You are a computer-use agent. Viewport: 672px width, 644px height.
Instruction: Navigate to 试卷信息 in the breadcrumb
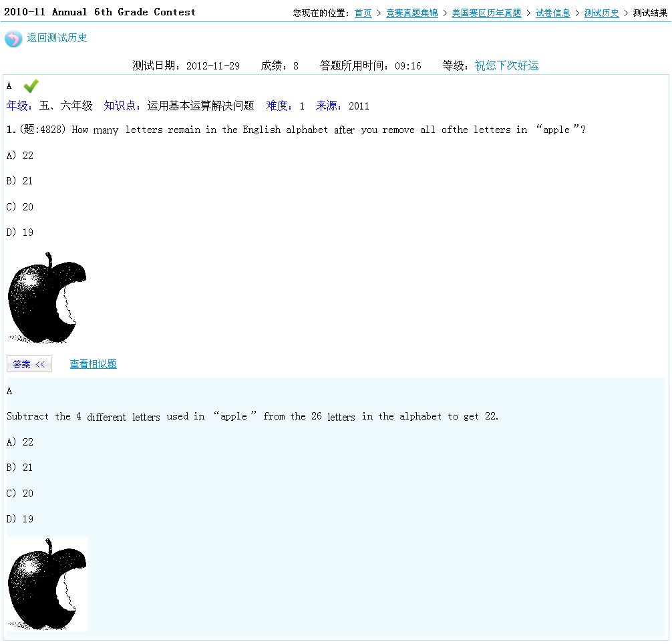tap(552, 13)
